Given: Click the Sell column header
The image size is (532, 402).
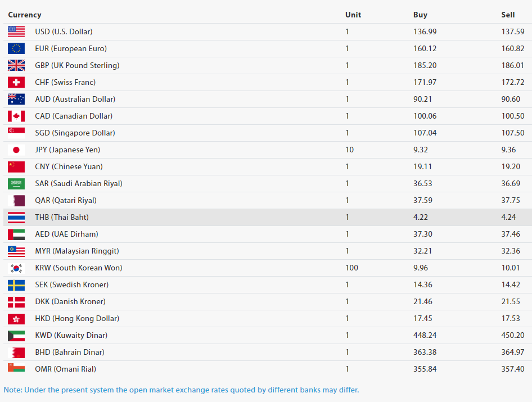Looking at the screenshot, I should pyautogui.click(x=508, y=15).
